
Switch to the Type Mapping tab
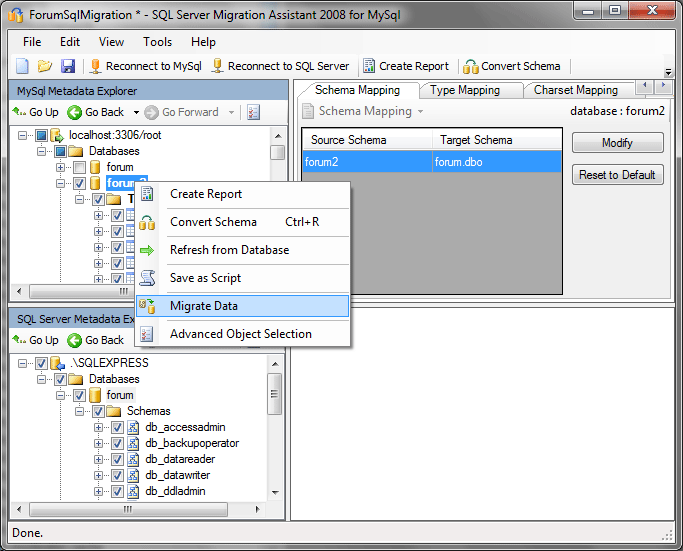point(464,90)
